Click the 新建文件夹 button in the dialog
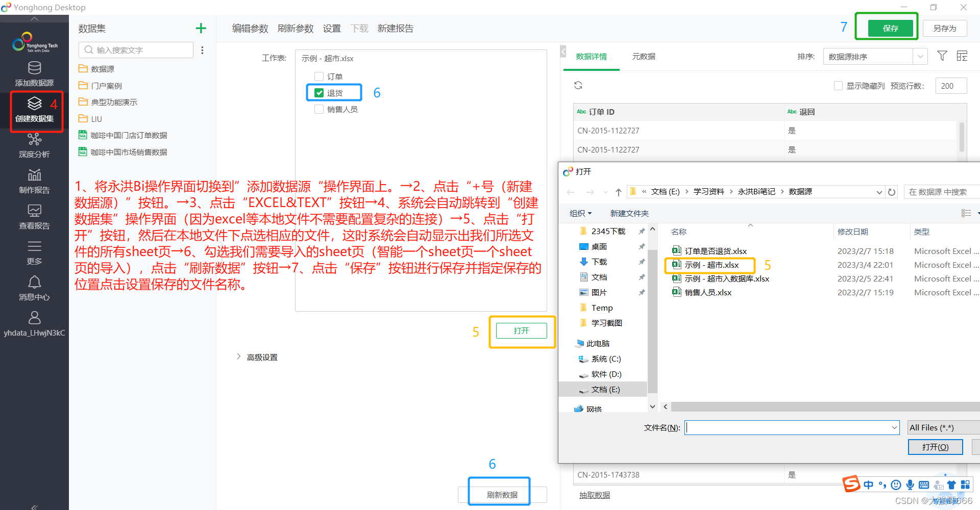Image resolution: width=980 pixels, height=510 pixels. tap(629, 213)
